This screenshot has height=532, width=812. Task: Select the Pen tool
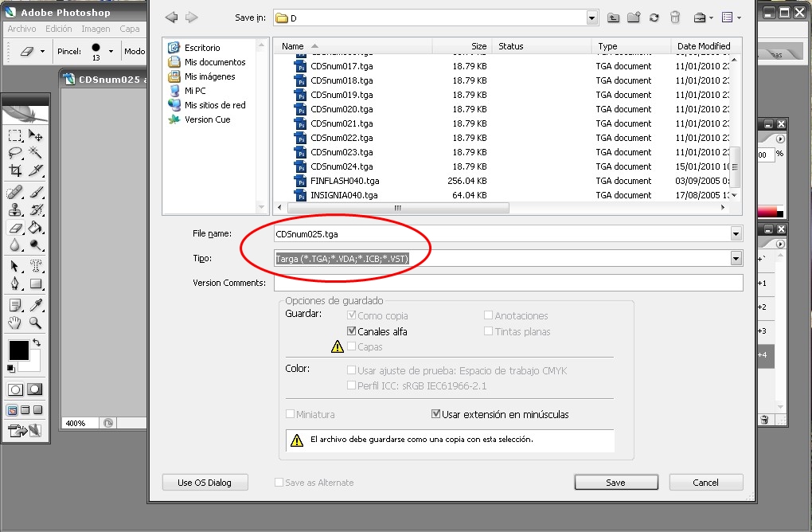point(15,284)
